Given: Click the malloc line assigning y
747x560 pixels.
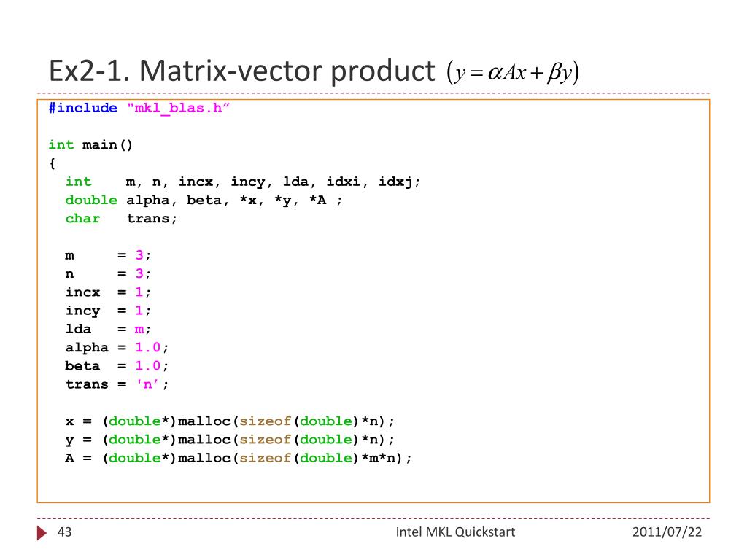Looking at the screenshot, I should click(x=230, y=440).
